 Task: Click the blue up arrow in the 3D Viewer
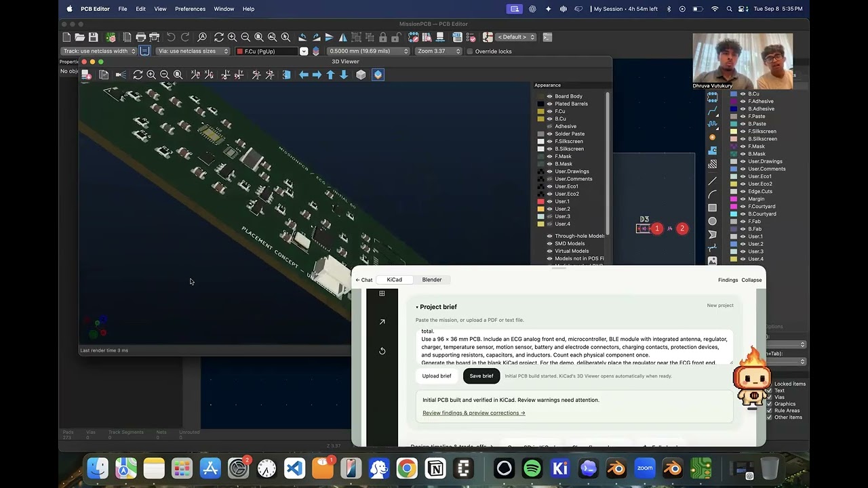tap(330, 75)
